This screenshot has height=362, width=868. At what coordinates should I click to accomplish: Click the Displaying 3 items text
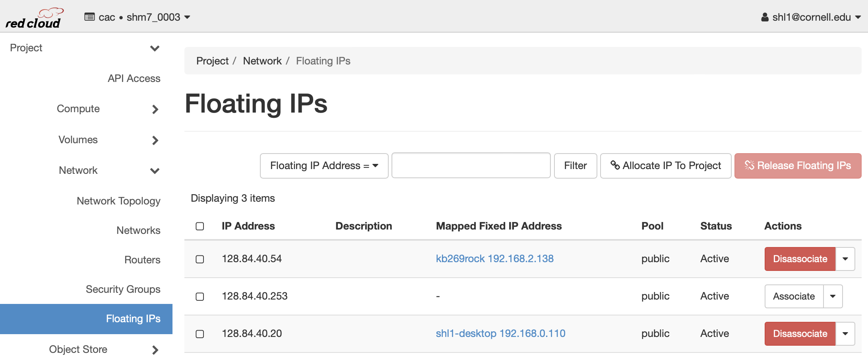click(x=232, y=198)
